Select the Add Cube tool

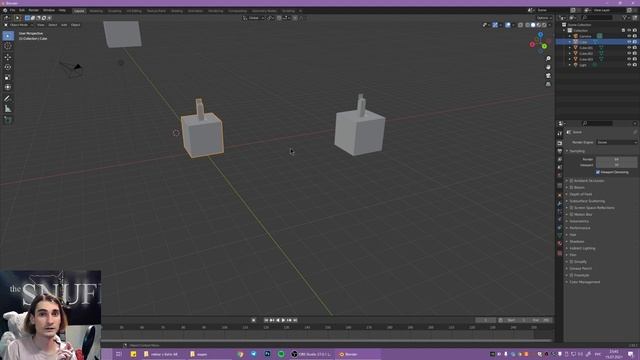tap(8, 120)
